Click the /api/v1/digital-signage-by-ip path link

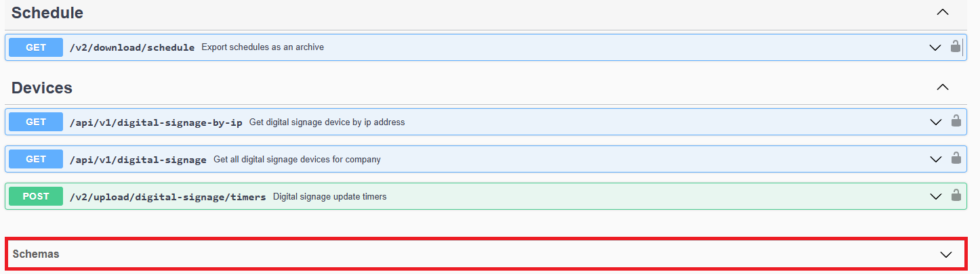click(156, 122)
